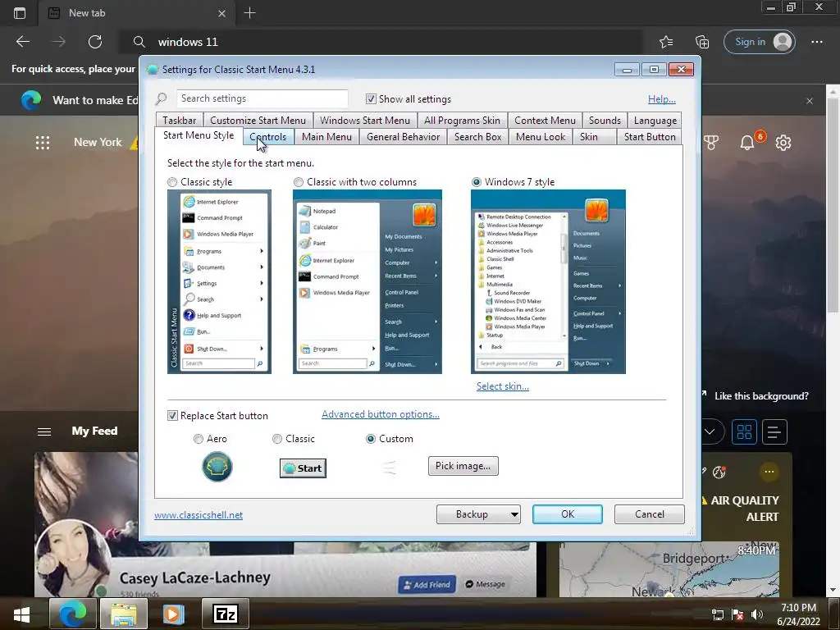Choose Classic with two columns style
Image resolution: width=840 pixels, height=630 pixels.
[299, 182]
